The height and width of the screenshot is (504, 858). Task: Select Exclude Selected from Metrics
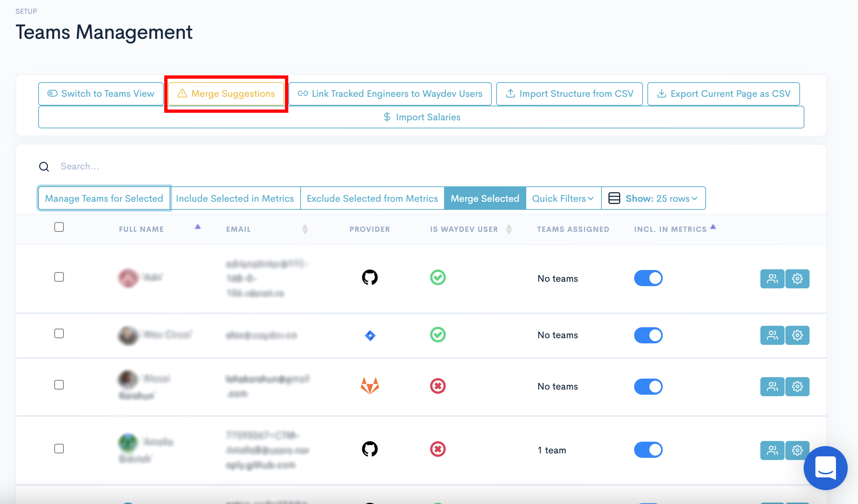point(372,198)
